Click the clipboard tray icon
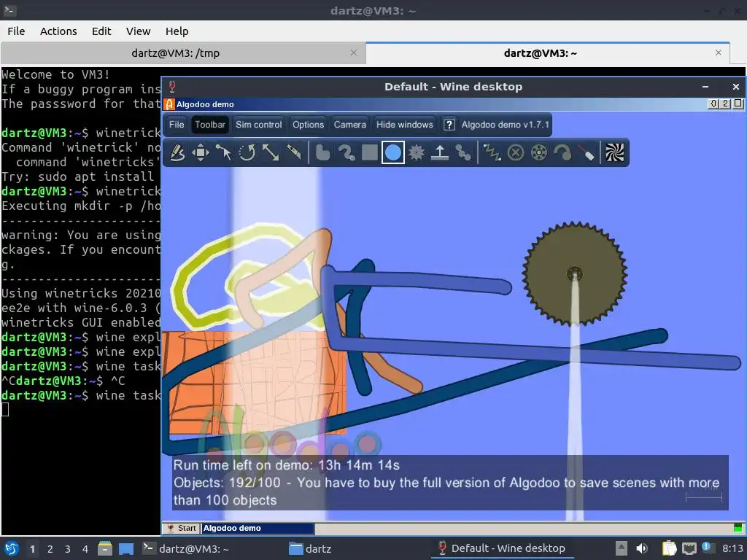 [669, 548]
